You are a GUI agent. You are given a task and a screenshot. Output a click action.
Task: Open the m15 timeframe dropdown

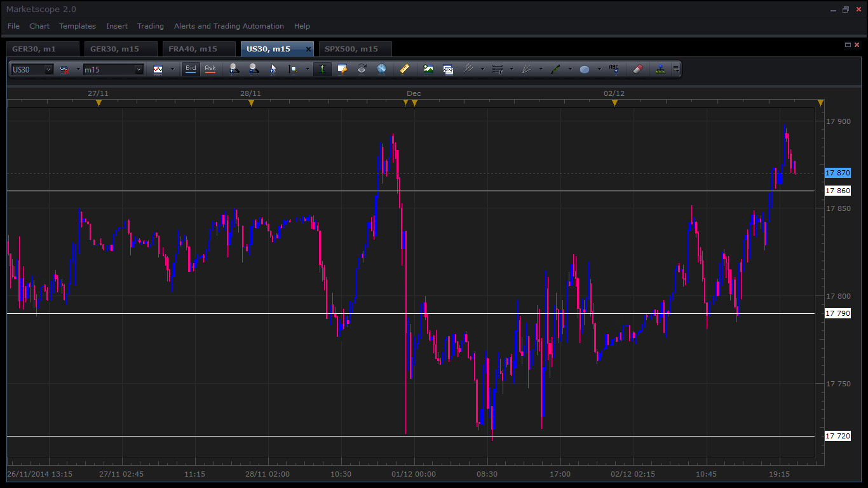tap(139, 69)
